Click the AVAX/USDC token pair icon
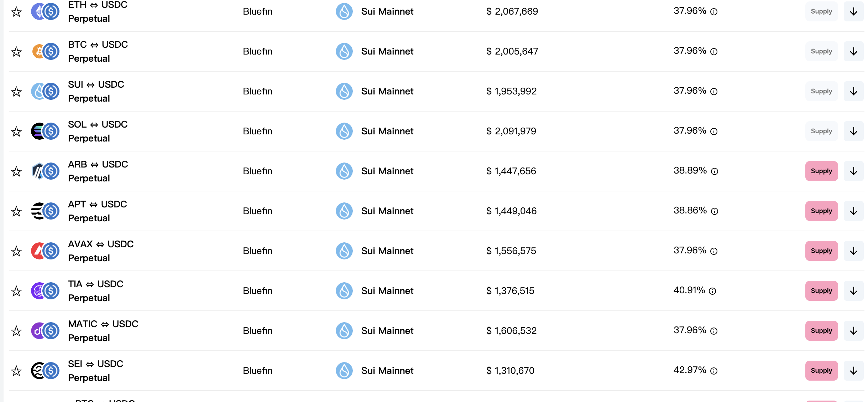The height and width of the screenshot is (402, 868). [45, 251]
